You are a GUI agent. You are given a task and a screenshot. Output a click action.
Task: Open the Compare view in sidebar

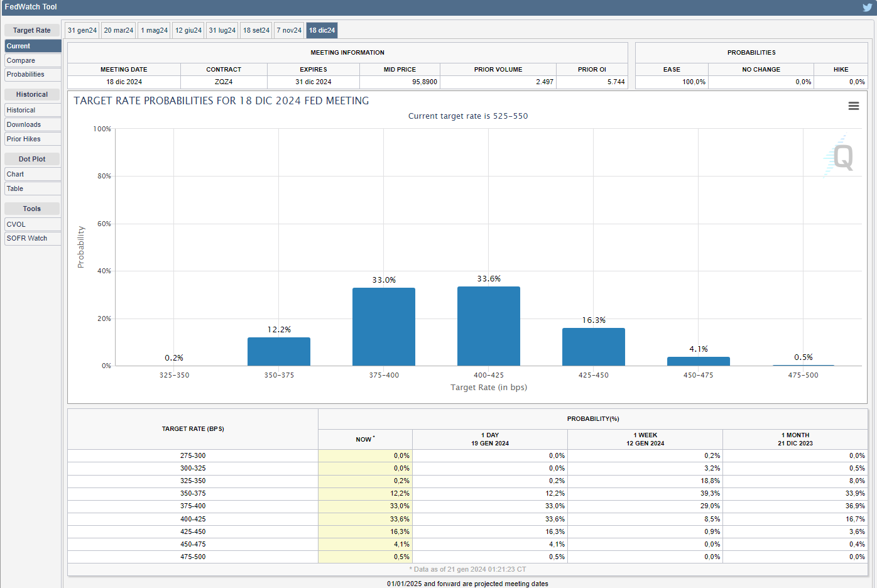coord(33,60)
